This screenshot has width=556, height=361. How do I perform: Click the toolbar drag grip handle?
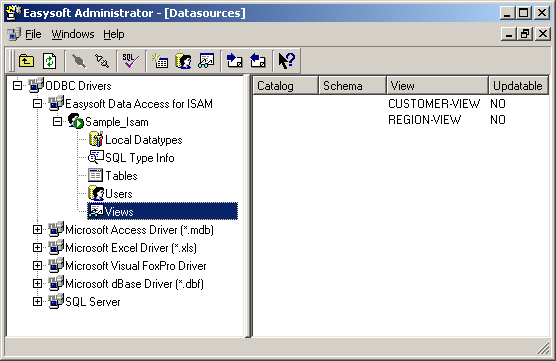(11, 61)
